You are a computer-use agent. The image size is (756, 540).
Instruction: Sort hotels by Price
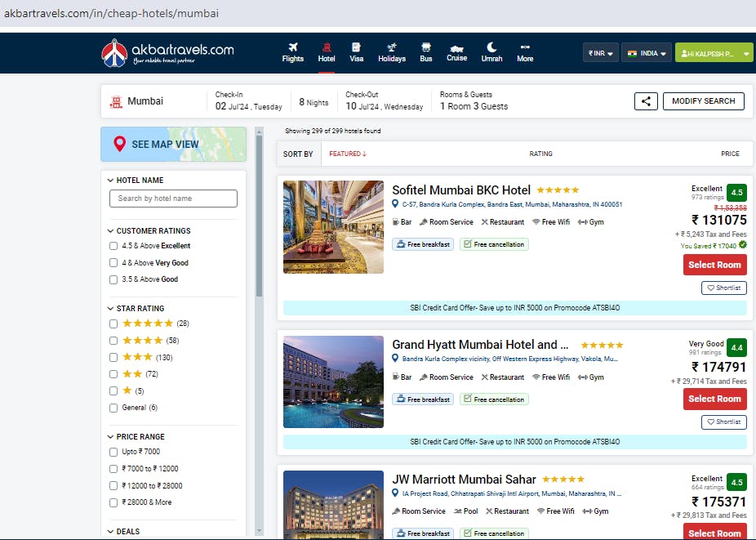point(730,154)
